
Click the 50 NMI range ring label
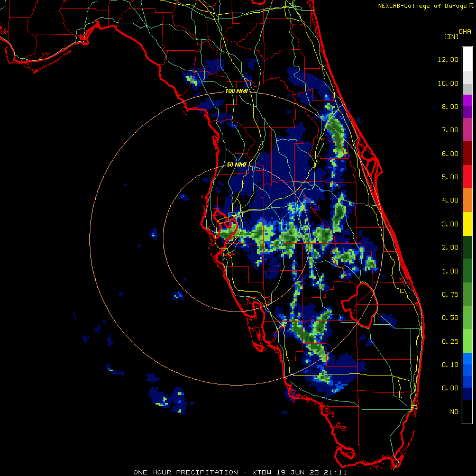[236, 164]
